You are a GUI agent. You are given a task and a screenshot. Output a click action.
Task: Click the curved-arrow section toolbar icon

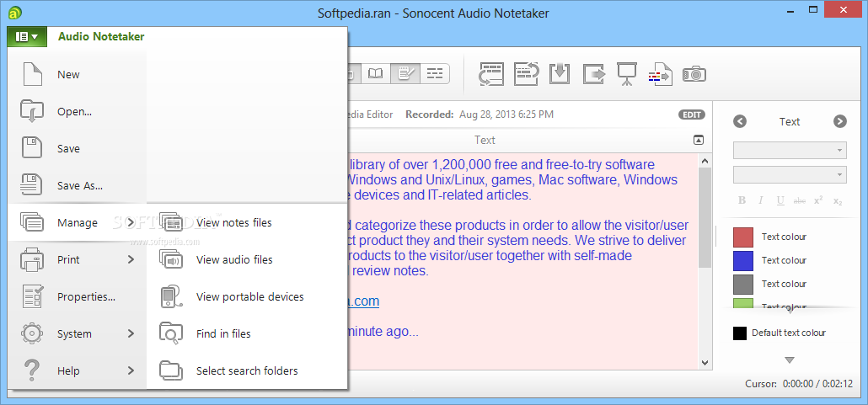click(526, 73)
